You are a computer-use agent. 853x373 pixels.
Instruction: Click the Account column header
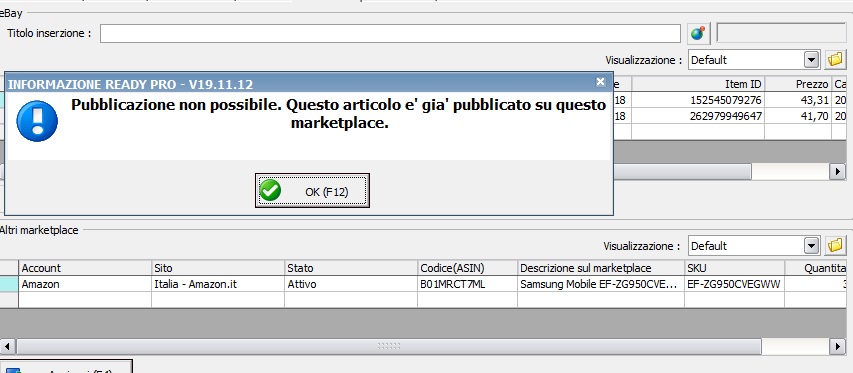click(x=85, y=268)
